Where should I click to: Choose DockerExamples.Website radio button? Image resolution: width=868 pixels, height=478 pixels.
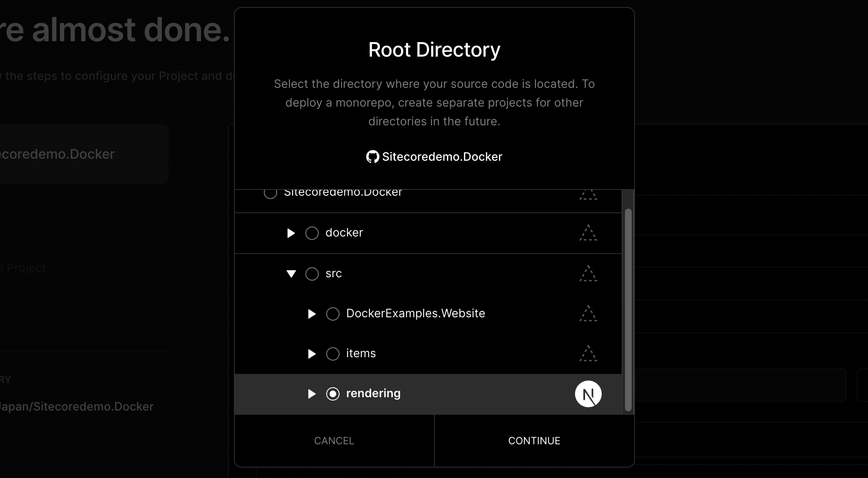333,314
